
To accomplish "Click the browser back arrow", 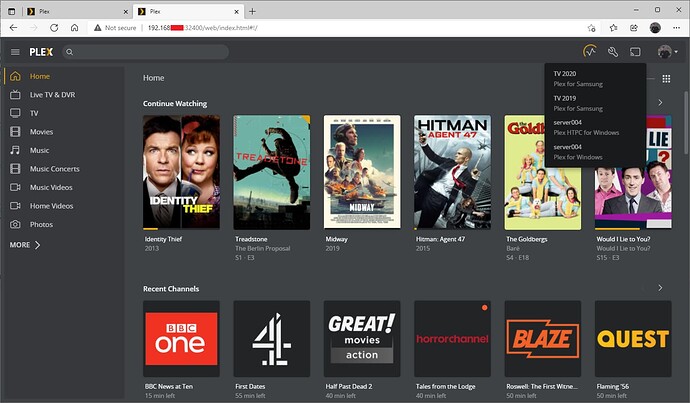I will [x=13, y=28].
